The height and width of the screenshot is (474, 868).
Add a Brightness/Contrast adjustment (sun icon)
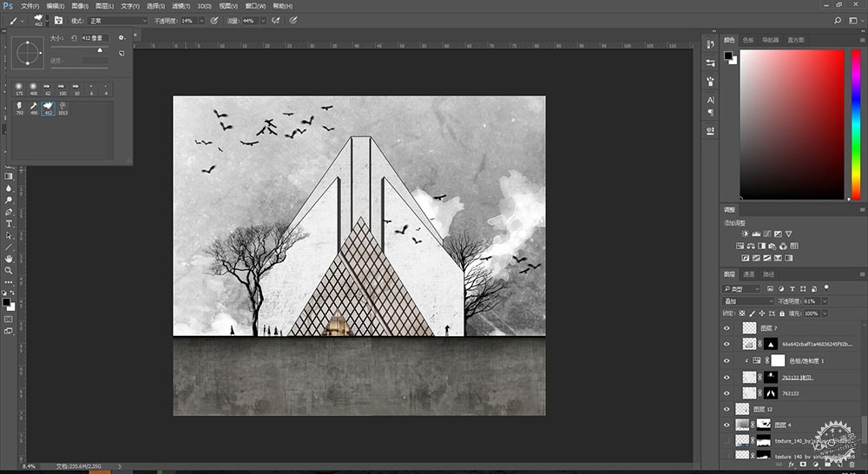[745, 234]
